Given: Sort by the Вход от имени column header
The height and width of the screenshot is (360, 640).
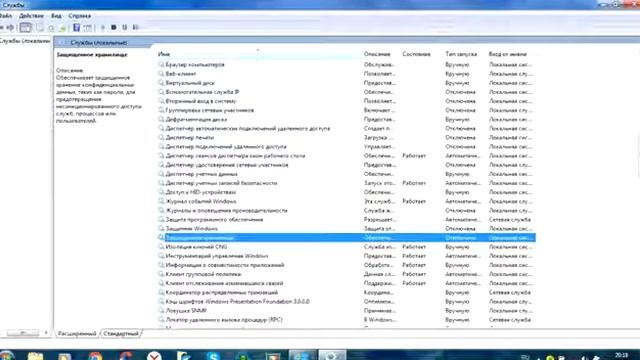Looking at the screenshot, I should 508,54.
